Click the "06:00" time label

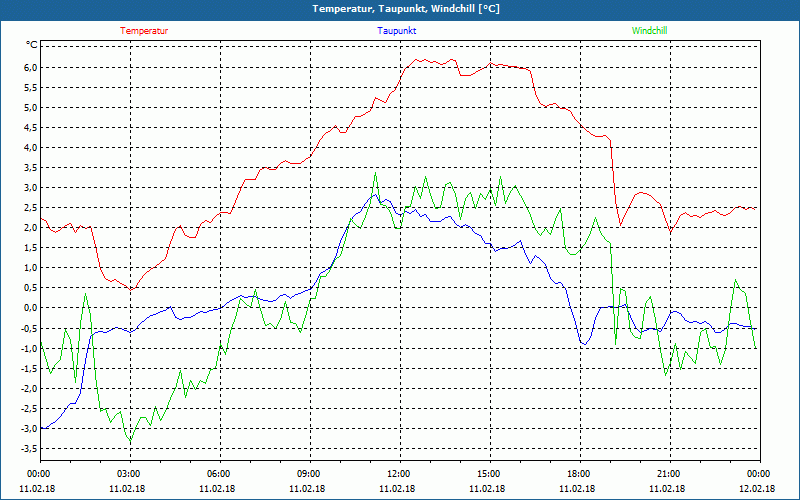(217, 474)
